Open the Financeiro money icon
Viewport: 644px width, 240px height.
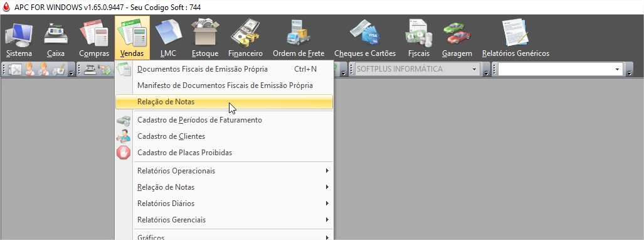245,33
